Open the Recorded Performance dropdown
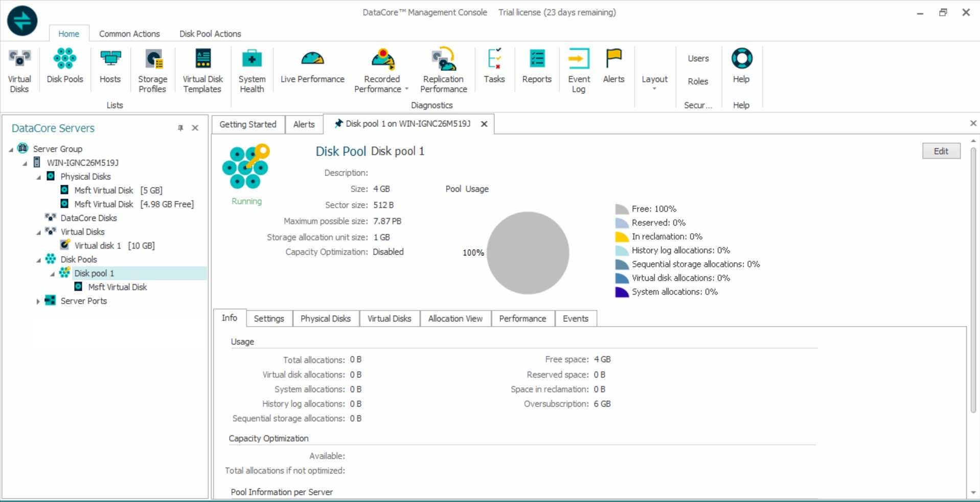Viewport: 980px width, 502px height. point(406,88)
